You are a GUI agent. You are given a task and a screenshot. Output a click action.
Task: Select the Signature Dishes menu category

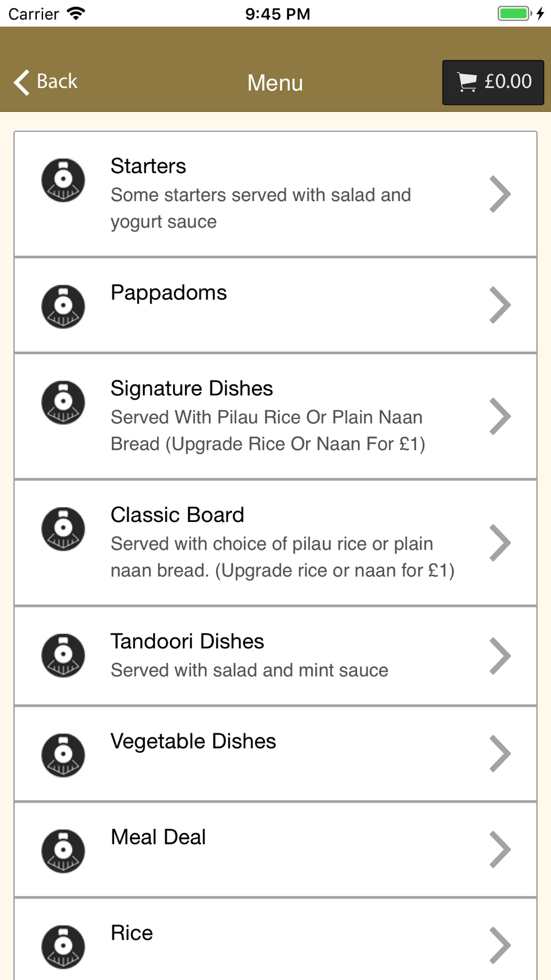click(x=275, y=416)
